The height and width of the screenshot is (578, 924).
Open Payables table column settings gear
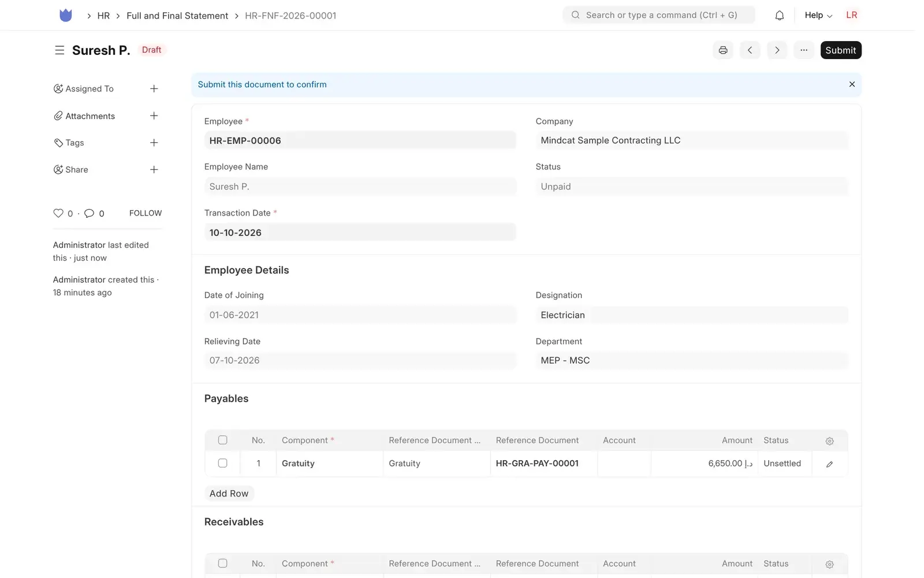[x=829, y=441]
